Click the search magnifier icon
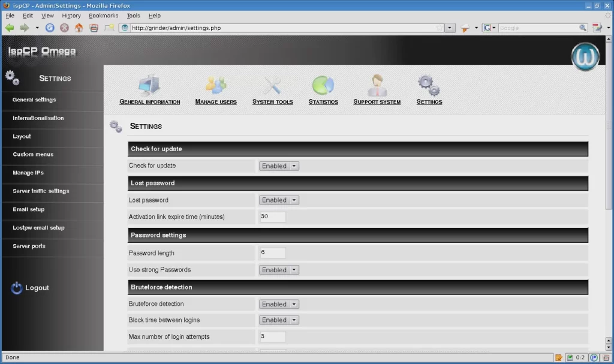The width and height of the screenshot is (614, 364). click(x=583, y=28)
